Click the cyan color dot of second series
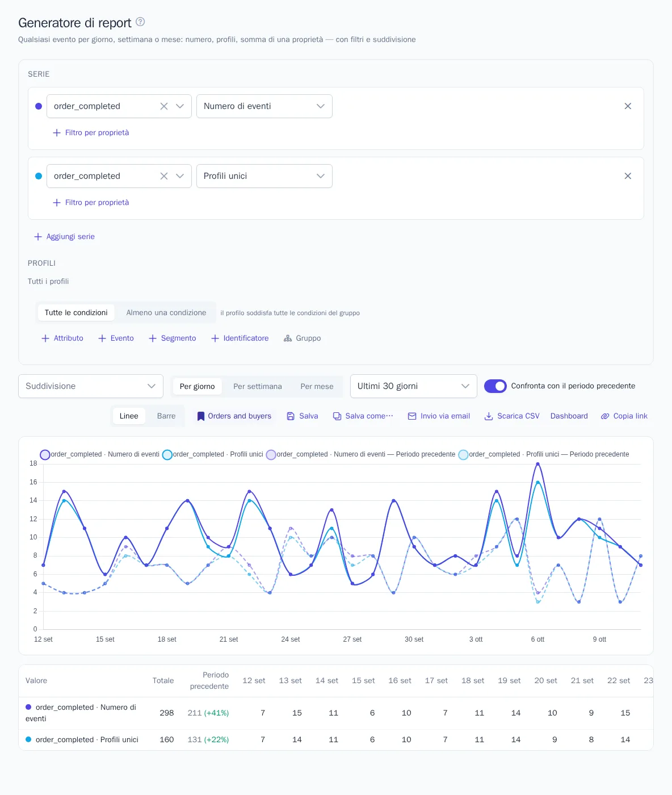 (39, 176)
